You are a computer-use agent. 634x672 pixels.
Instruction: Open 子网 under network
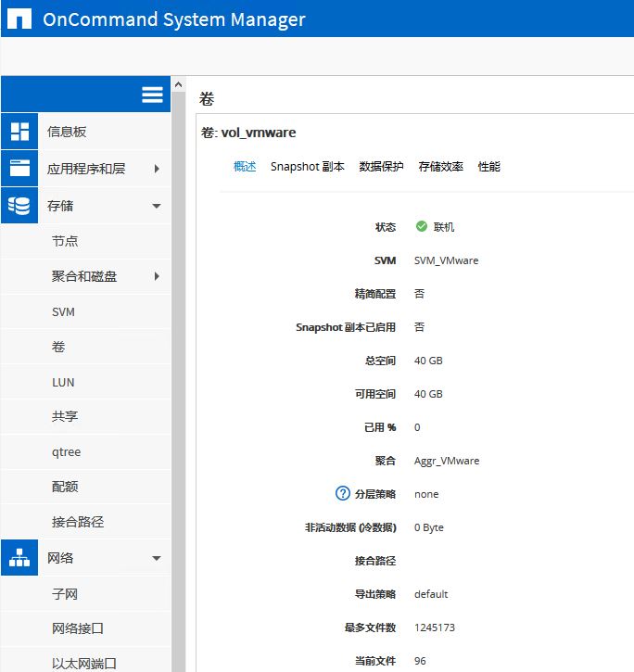(65, 594)
